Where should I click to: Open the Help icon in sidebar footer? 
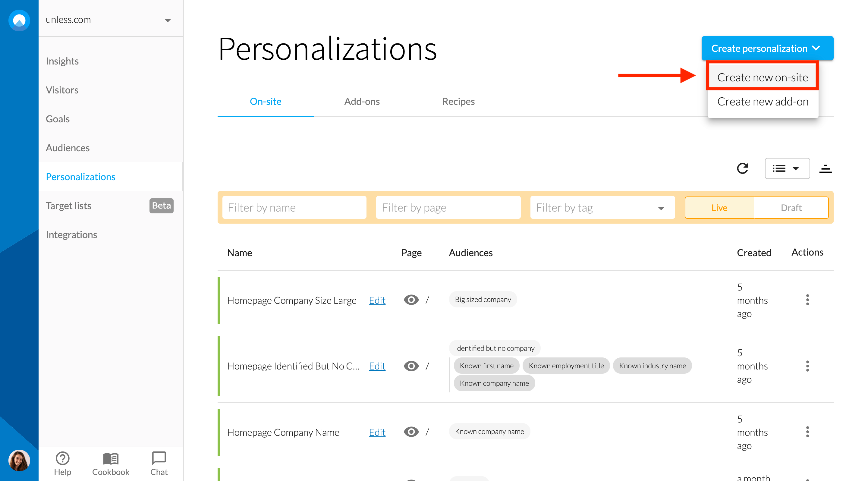(x=62, y=459)
